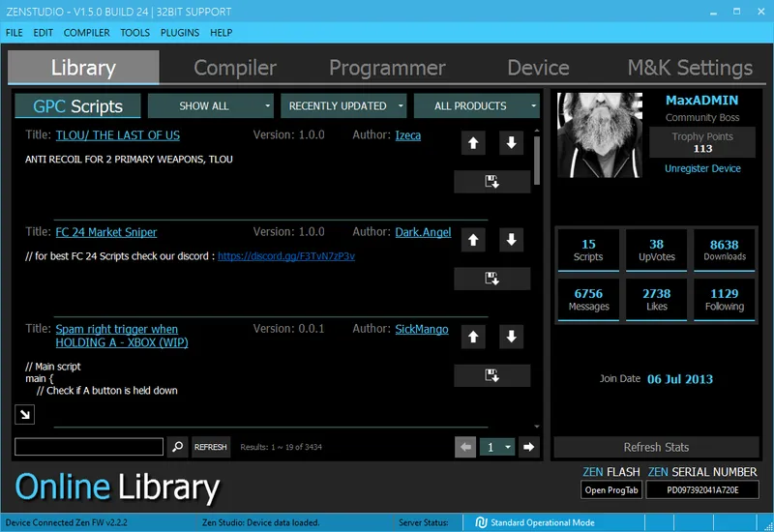
Task: Click the script search input field
Action: pos(89,447)
